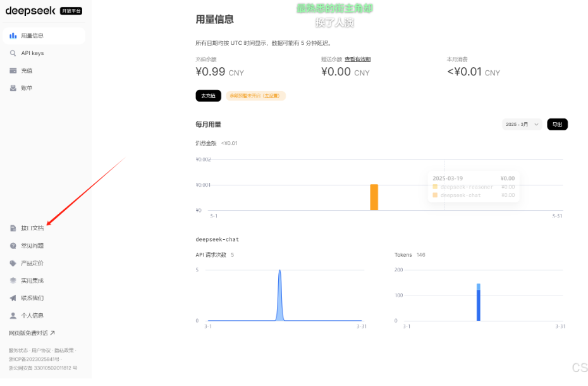Click the 本月消费 <¥0.01 amount
The width and height of the screenshot is (588, 386).
[474, 72]
